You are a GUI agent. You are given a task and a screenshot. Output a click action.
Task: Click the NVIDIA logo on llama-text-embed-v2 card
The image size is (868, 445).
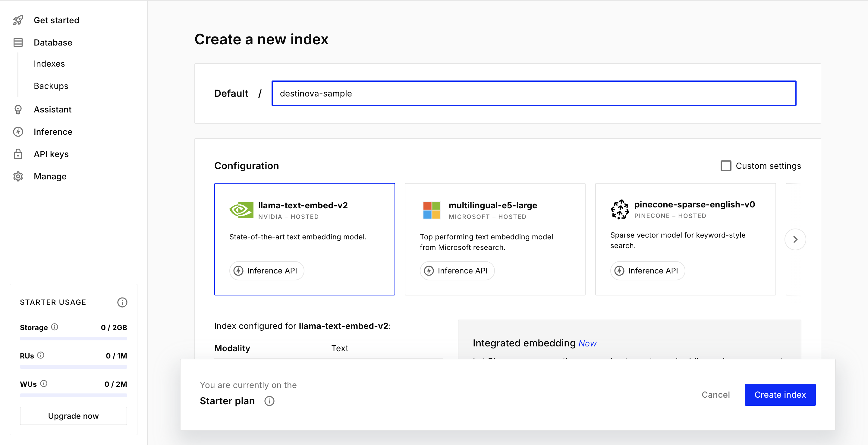click(241, 210)
